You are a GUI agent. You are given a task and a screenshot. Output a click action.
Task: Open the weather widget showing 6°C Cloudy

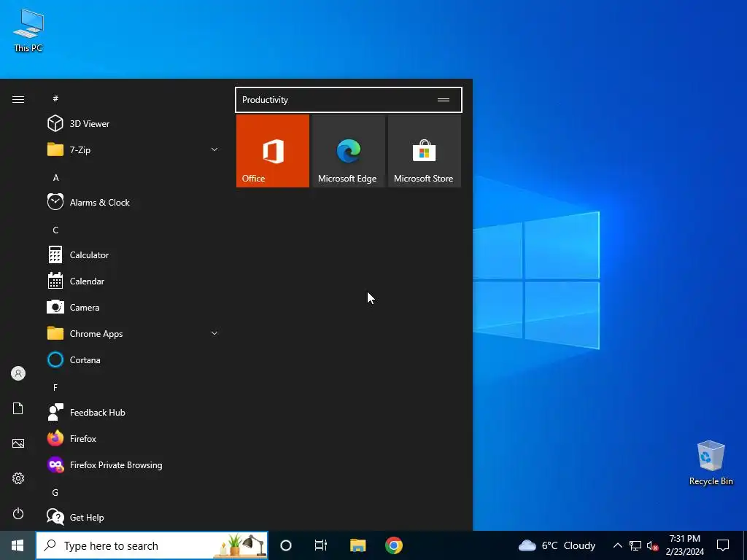coord(557,545)
